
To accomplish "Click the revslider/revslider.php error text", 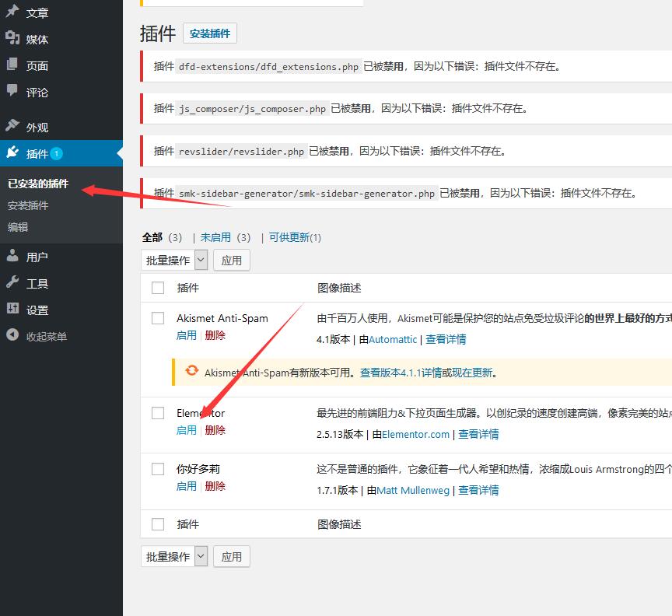I will click(241, 152).
